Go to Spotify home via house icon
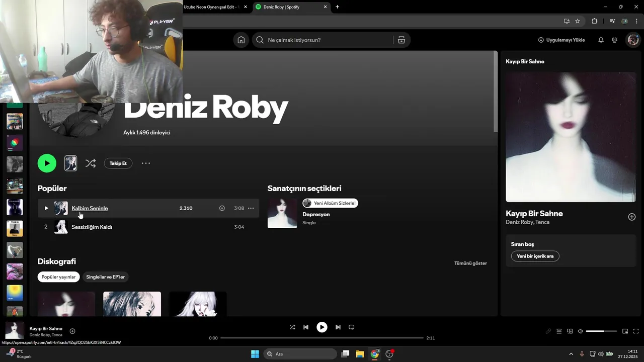Image resolution: width=644 pixels, height=362 pixels. (241, 40)
